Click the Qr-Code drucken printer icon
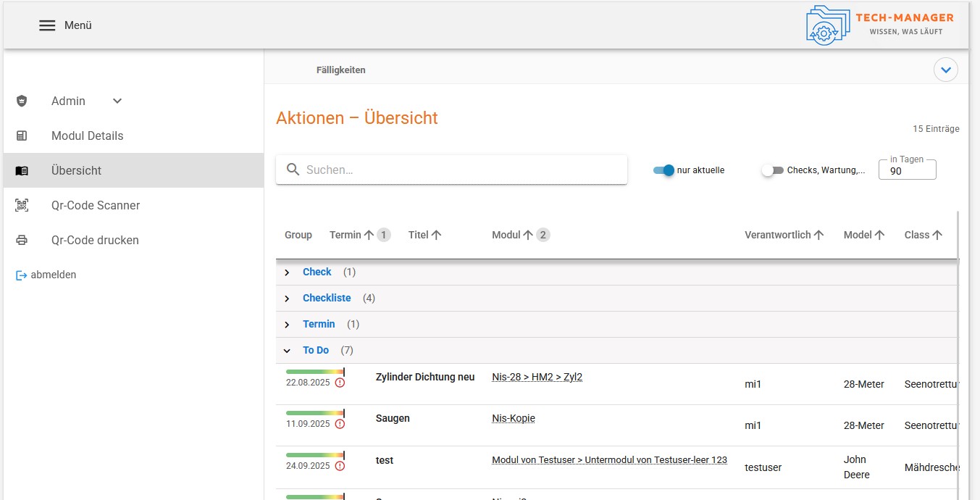980x500 pixels. pyautogui.click(x=22, y=241)
